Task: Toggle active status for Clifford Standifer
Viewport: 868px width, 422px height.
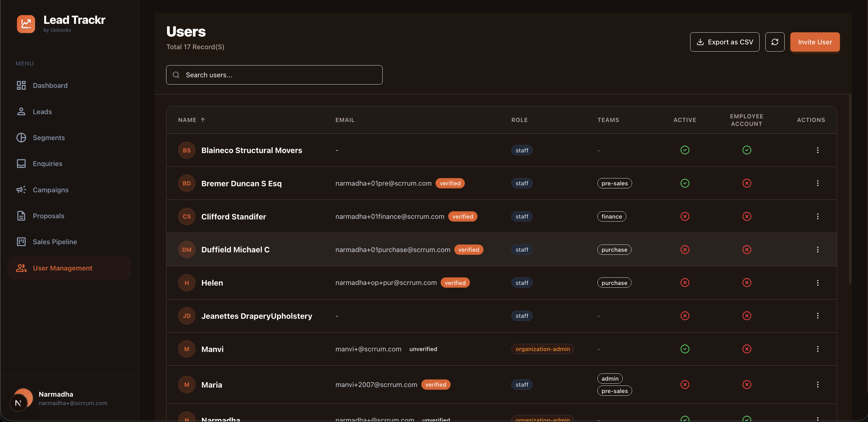Action: pos(685,216)
